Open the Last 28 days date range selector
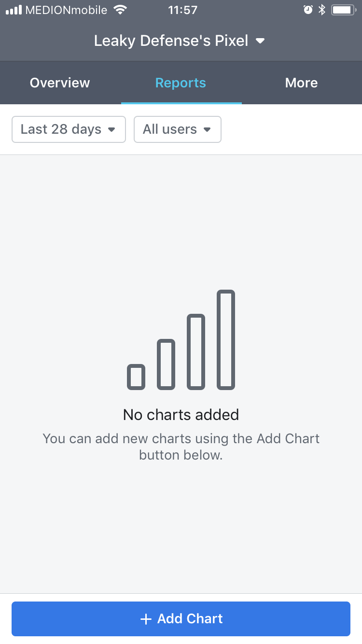The height and width of the screenshot is (644, 362). 69,129
